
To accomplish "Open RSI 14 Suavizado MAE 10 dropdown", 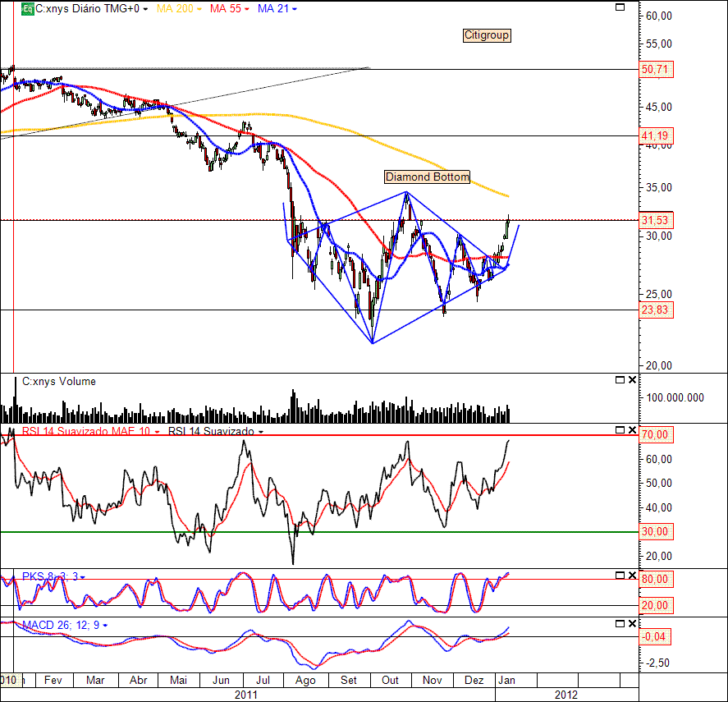I will (157, 432).
